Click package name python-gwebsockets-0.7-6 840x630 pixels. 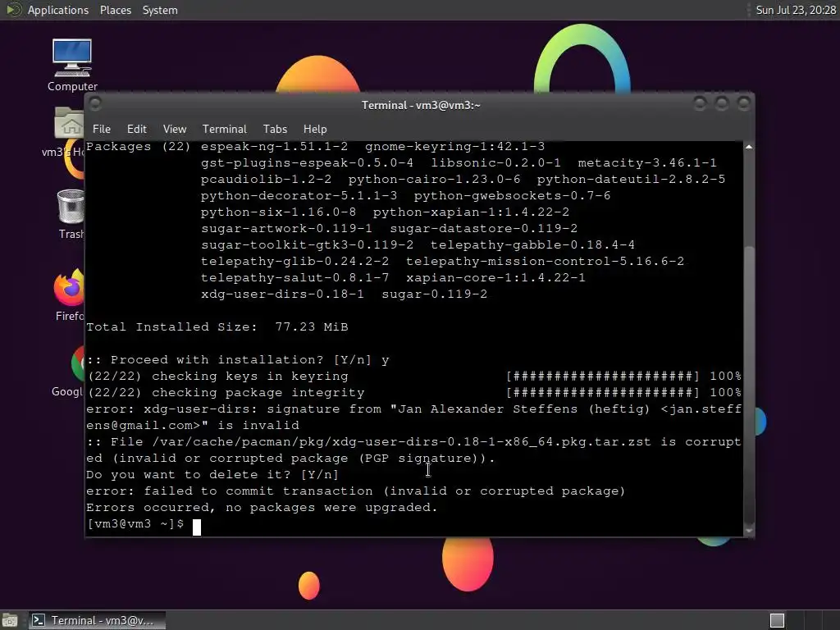[x=512, y=195]
